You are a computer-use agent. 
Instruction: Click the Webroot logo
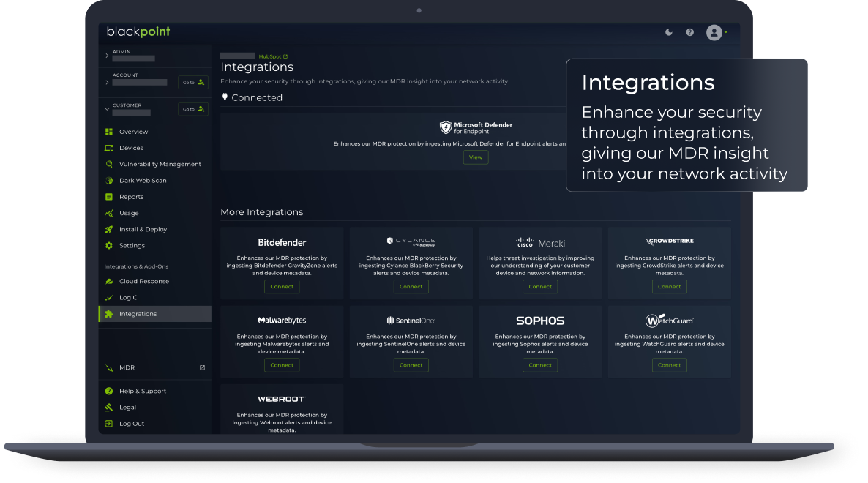coord(282,399)
